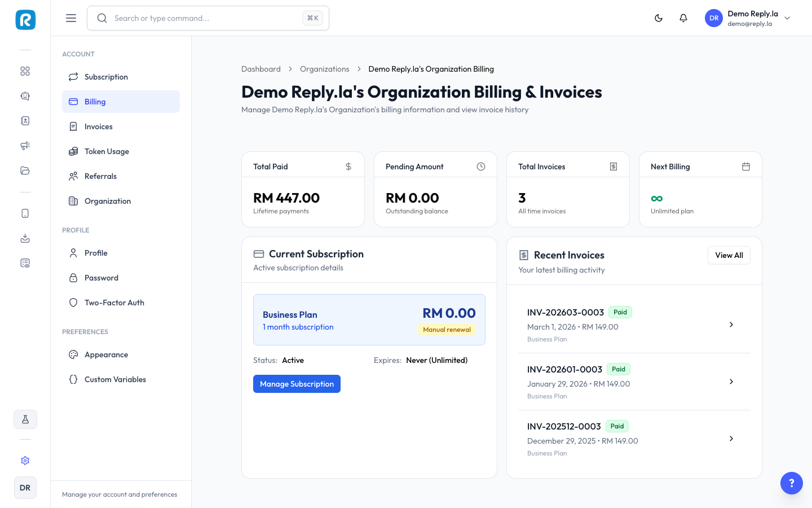Click the green infinity symbol

coord(657,199)
